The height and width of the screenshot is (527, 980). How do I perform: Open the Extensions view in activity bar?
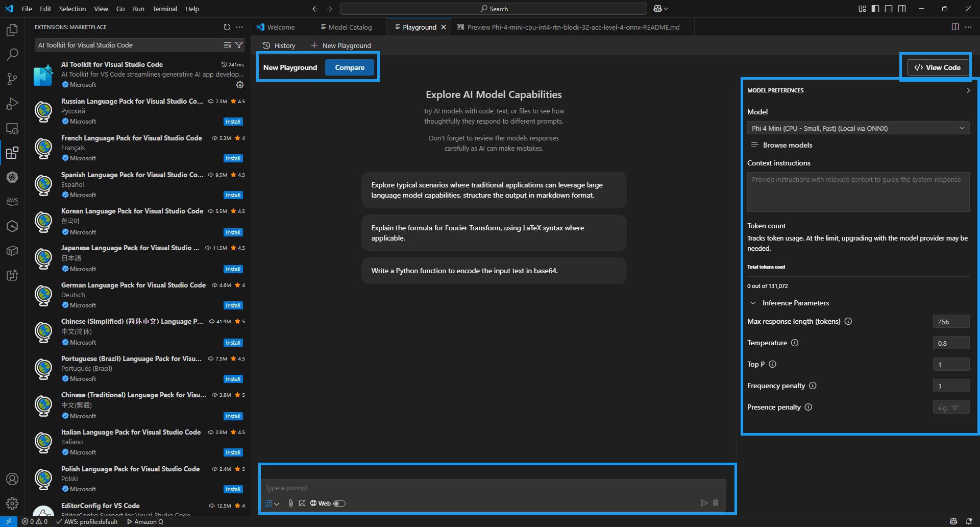[12, 153]
